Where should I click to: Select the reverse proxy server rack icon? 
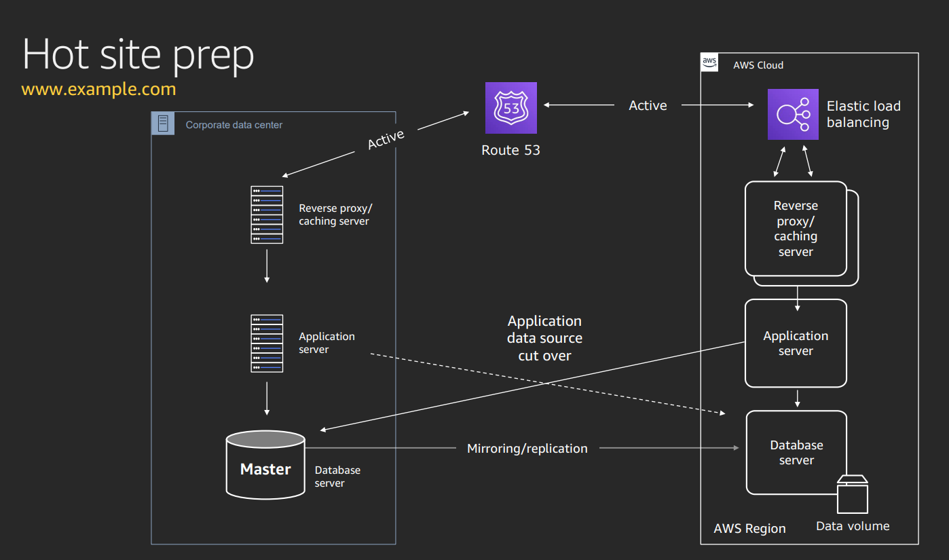click(267, 214)
